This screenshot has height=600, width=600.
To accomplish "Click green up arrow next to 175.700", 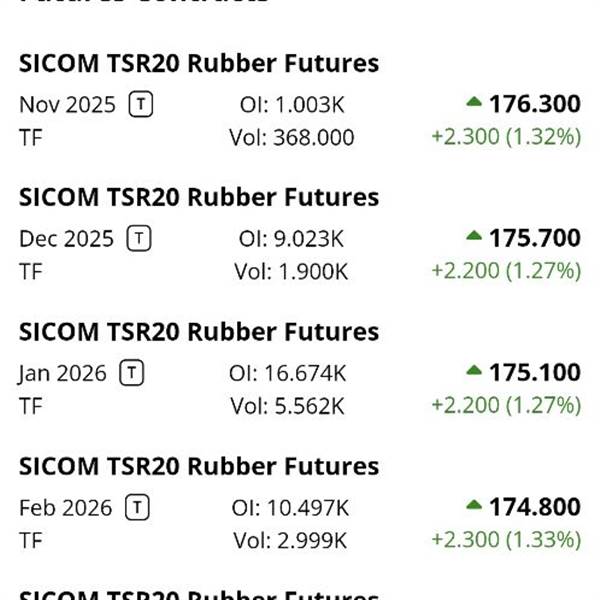I will (x=474, y=237).
